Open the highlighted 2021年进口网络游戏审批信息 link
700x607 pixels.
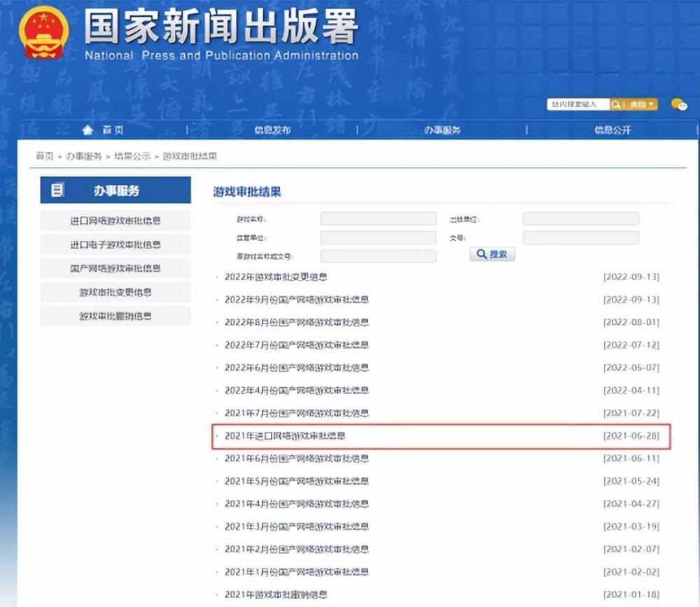pyautogui.click(x=286, y=435)
